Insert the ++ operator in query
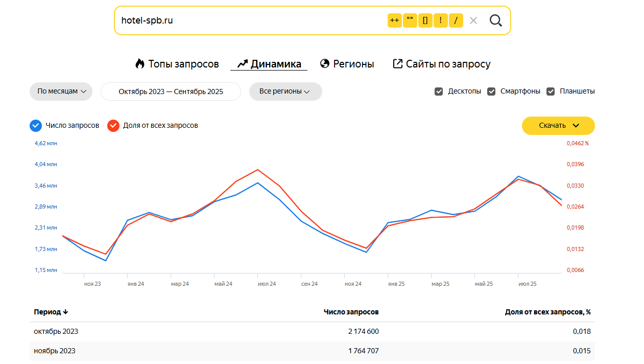 click(x=395, y=20)
